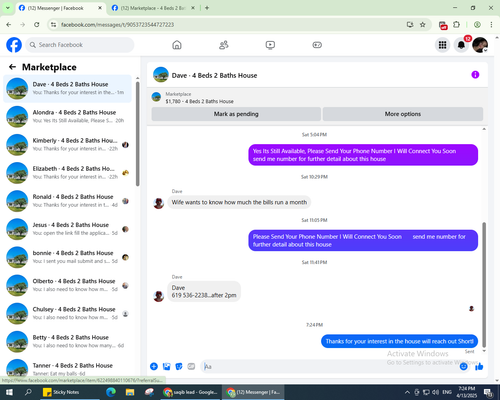Click Dave's phone number message bubble

coord(204,291)
